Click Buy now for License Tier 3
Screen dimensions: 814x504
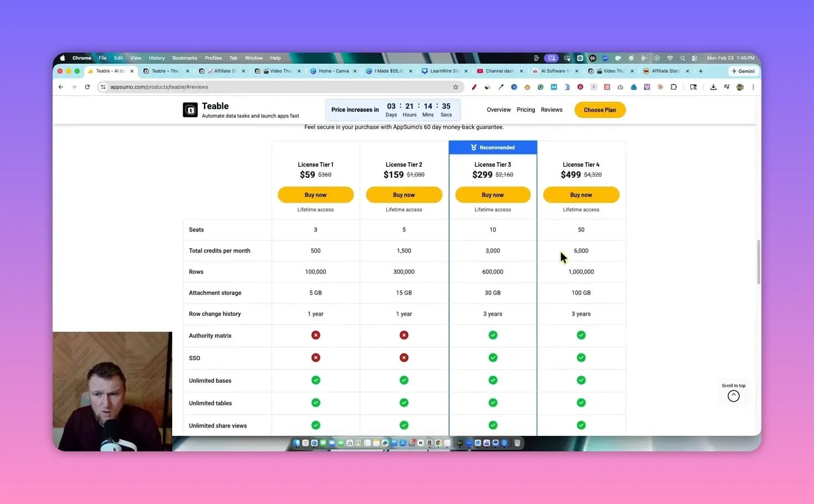click(x=492, y=194)
